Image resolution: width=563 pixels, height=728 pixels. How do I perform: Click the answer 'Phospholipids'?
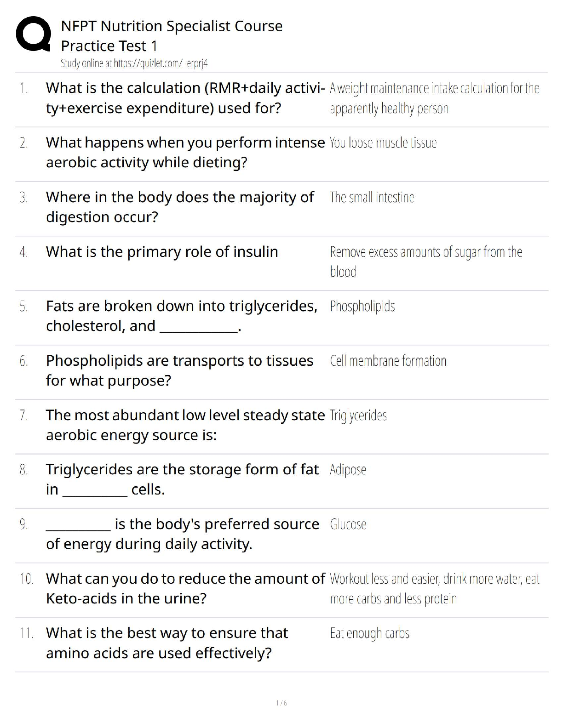click(362, 307)
